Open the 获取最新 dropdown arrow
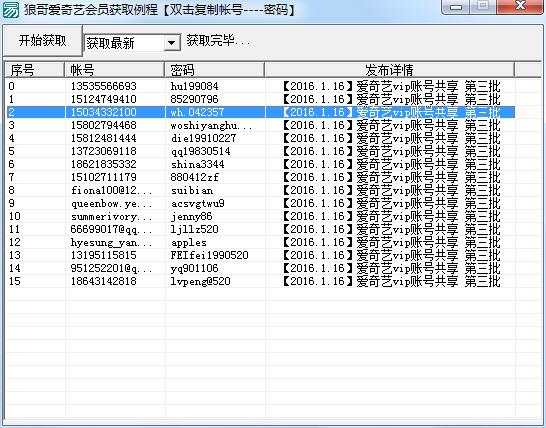 [x=172, y=43]
